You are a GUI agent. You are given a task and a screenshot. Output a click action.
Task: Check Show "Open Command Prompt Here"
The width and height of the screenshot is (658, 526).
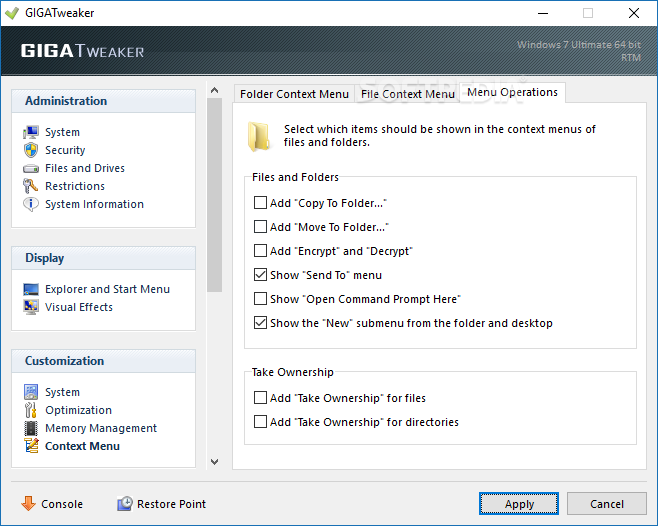[260, 298]
